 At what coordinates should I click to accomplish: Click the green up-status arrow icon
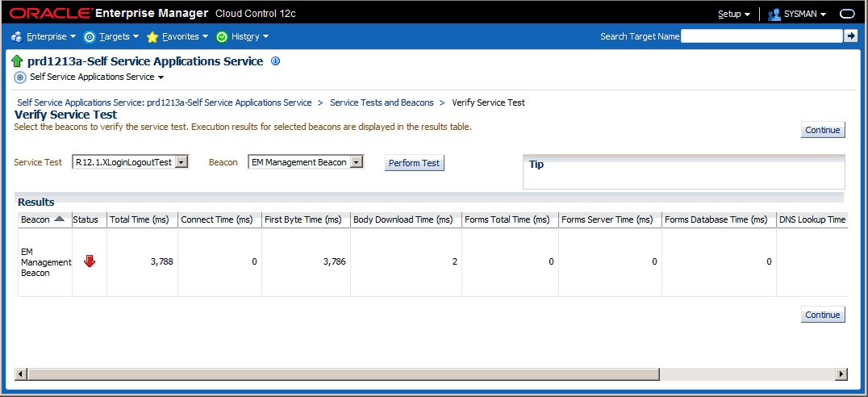pyautogui.click(x=17, y=61)
